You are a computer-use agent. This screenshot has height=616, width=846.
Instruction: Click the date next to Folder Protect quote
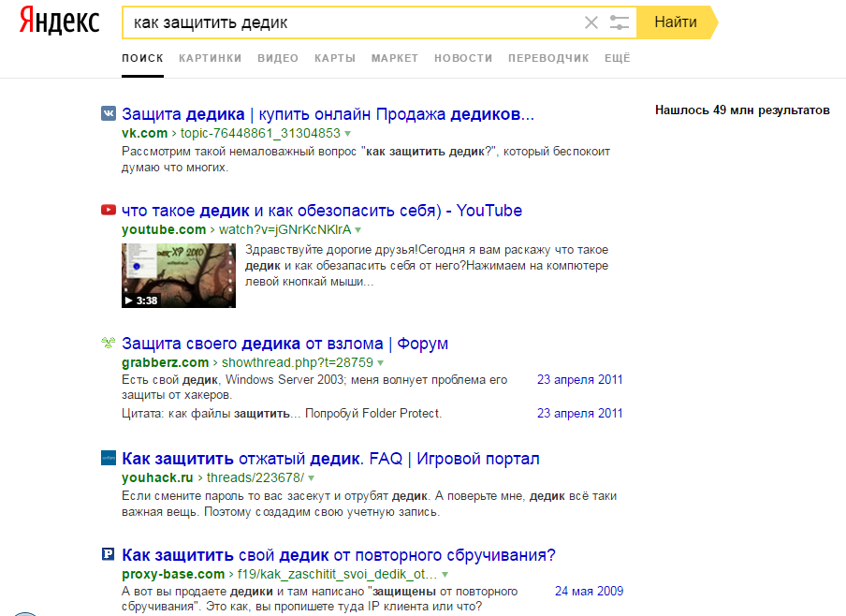[579, 413]
